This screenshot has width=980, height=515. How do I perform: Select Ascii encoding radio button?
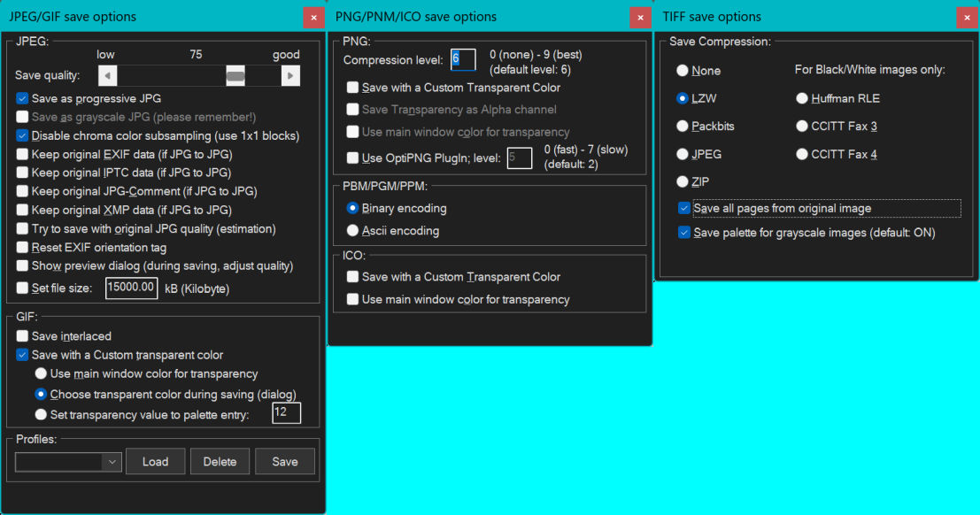353,231
